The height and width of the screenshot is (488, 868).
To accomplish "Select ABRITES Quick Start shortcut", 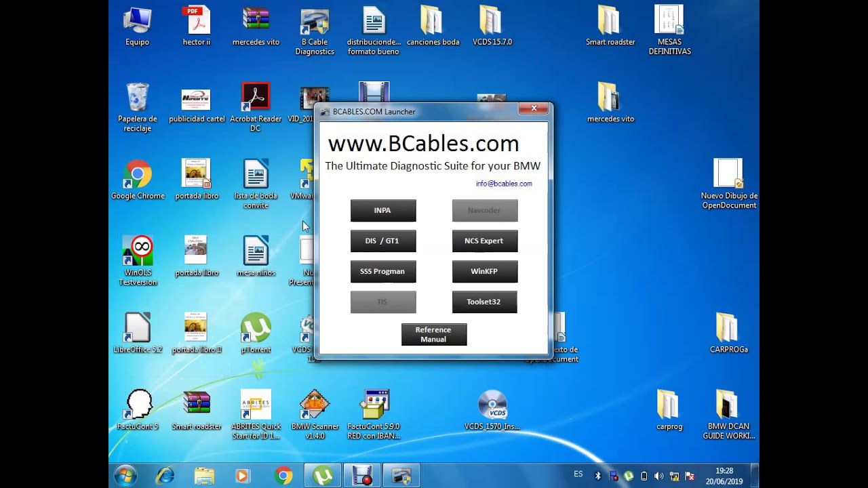I will pyautogui.click(x=256, y=415).
